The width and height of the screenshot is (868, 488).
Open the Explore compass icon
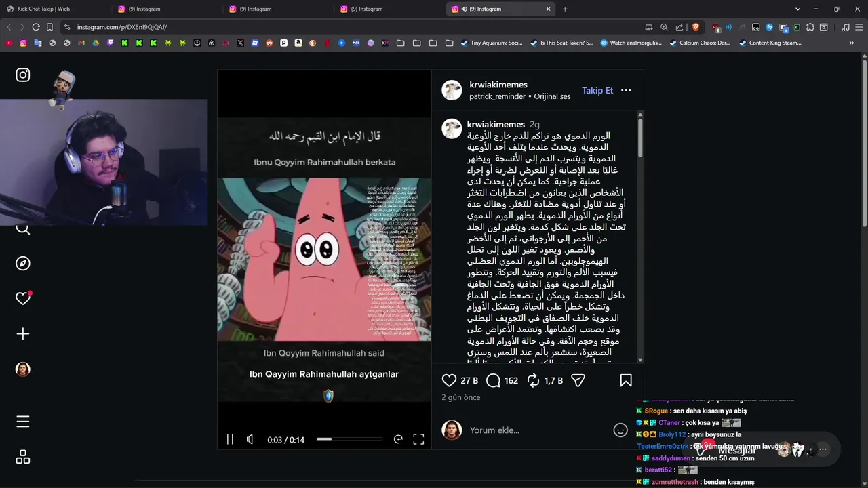pyautogui.click(x=23, y=263)
